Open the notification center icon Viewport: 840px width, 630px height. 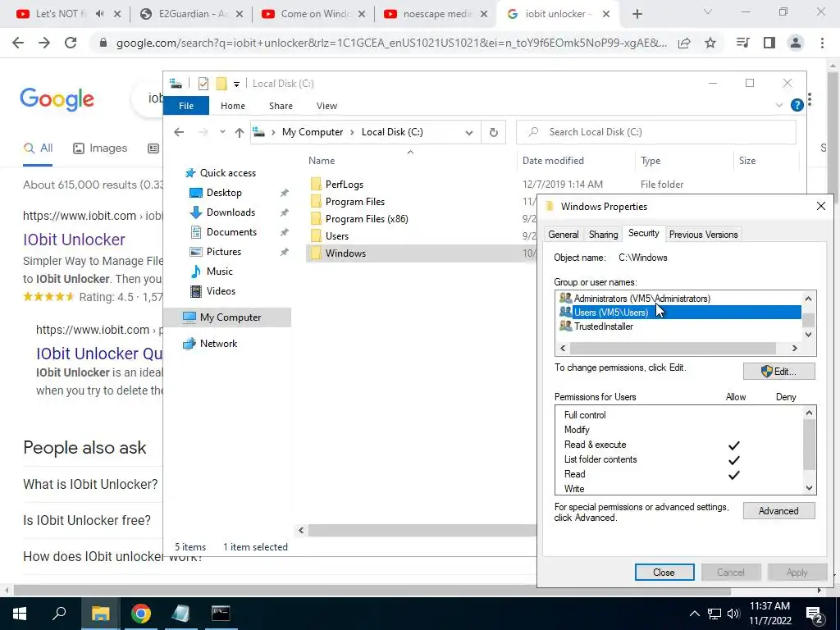click(x=815, y=614)
